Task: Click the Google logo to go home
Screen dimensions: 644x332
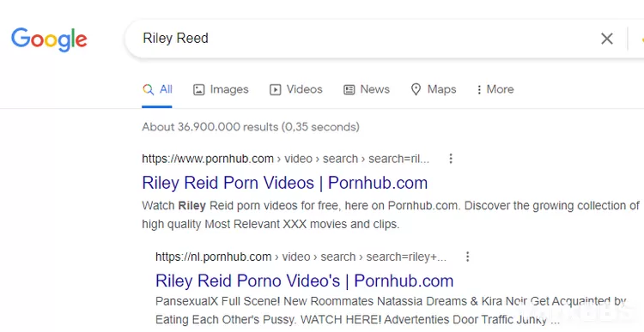Action: 49,39
